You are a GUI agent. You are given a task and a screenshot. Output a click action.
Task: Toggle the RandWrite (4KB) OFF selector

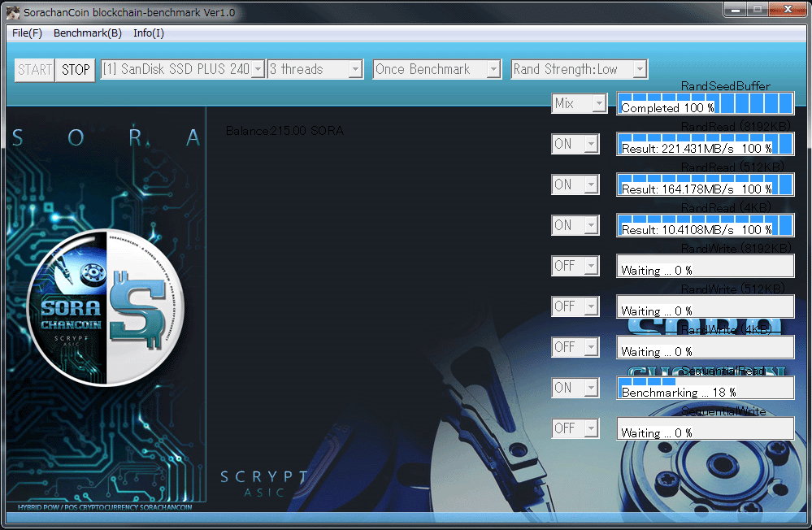(x=575, y=347)
